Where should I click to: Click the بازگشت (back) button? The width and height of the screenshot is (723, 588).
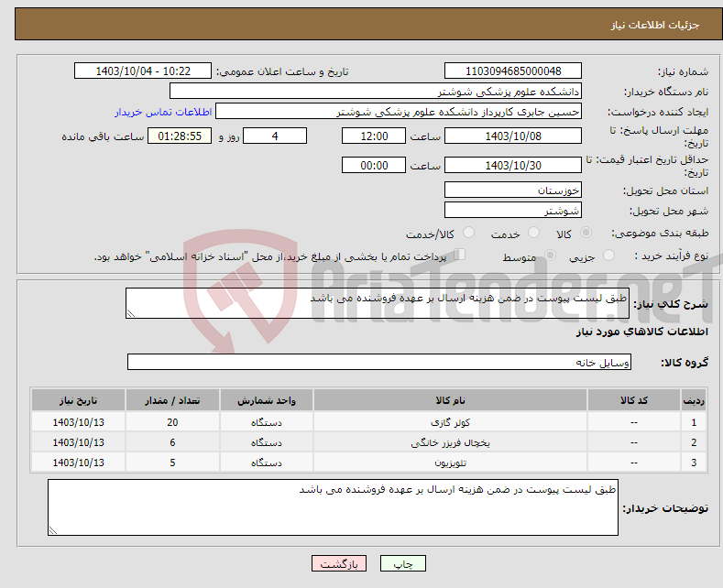coord(339,563)
